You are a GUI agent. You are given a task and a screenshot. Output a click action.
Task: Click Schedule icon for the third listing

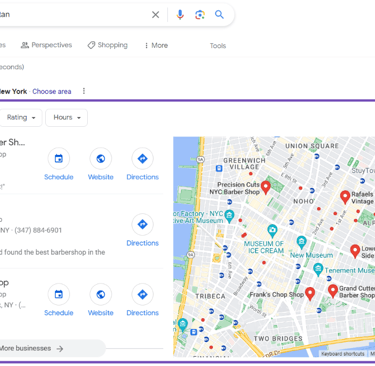(x=59, y=295)
